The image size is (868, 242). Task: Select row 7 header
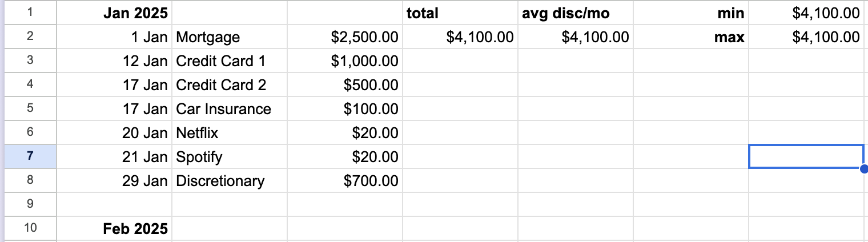click(30, 156)
